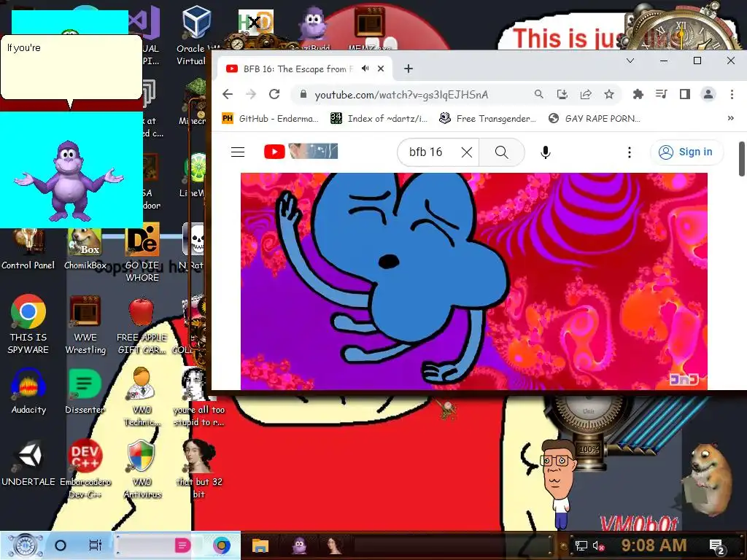Grab the YouTube page scrollbar
The height and width of the screenshot is (560, 747).
point(742,158)
